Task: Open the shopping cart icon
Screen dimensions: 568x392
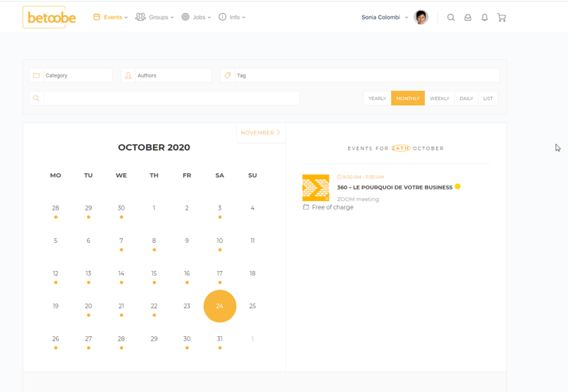Action: click(x=501, y=17)
